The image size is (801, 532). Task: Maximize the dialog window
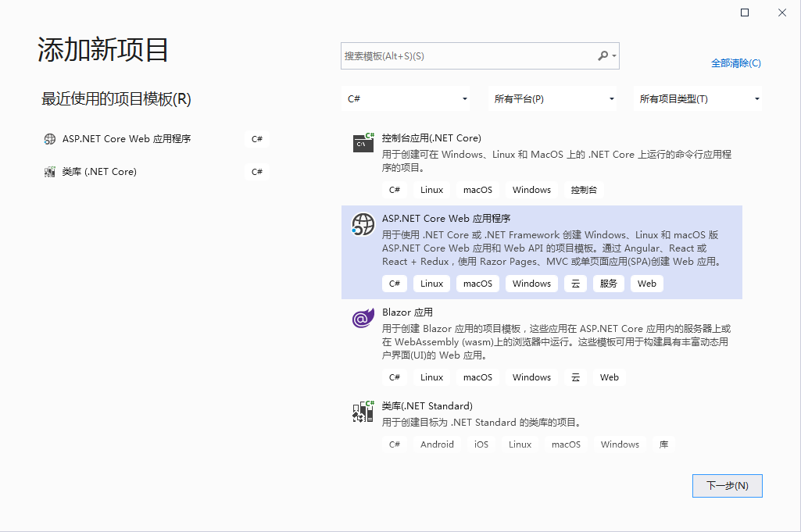745,12
